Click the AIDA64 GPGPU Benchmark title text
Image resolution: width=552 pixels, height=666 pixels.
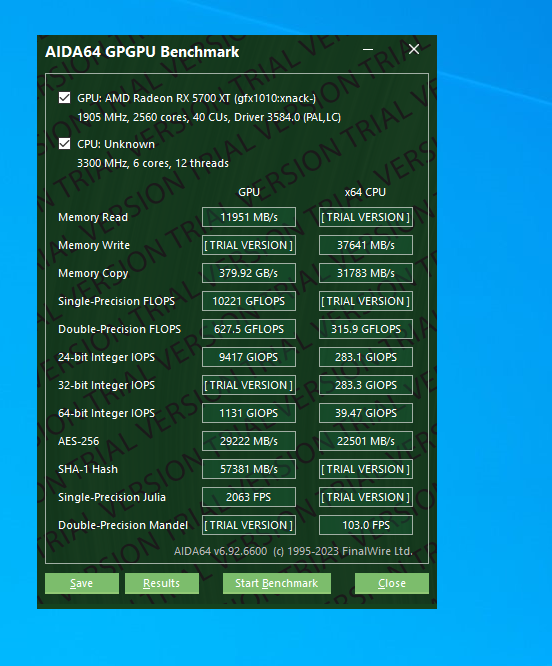[142, 52]
